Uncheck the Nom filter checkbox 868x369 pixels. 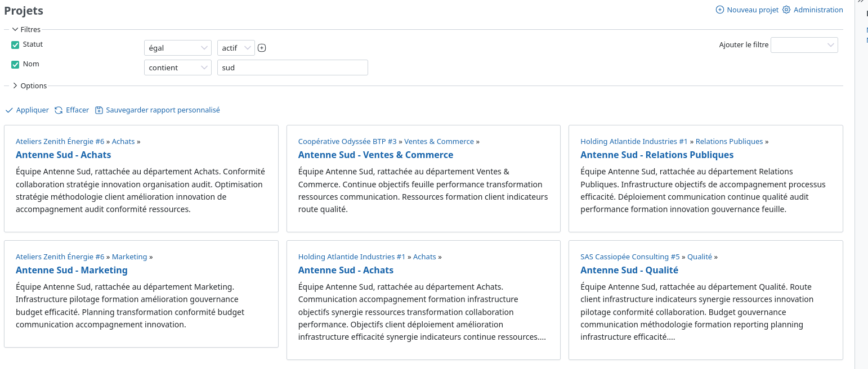[x=15, y=65]
